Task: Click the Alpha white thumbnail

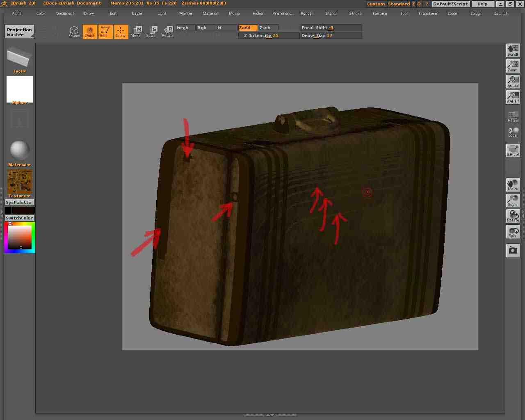Action: (19, 89)
